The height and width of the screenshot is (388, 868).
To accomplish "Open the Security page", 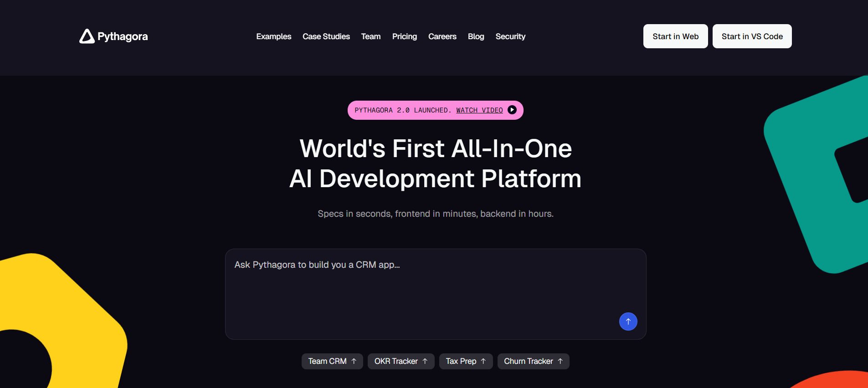I will (x=510, y=36).
